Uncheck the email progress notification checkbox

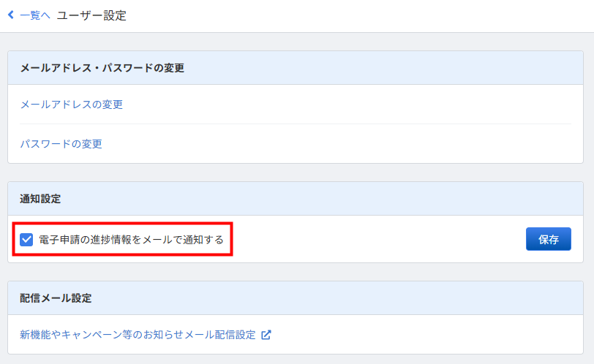26,239
